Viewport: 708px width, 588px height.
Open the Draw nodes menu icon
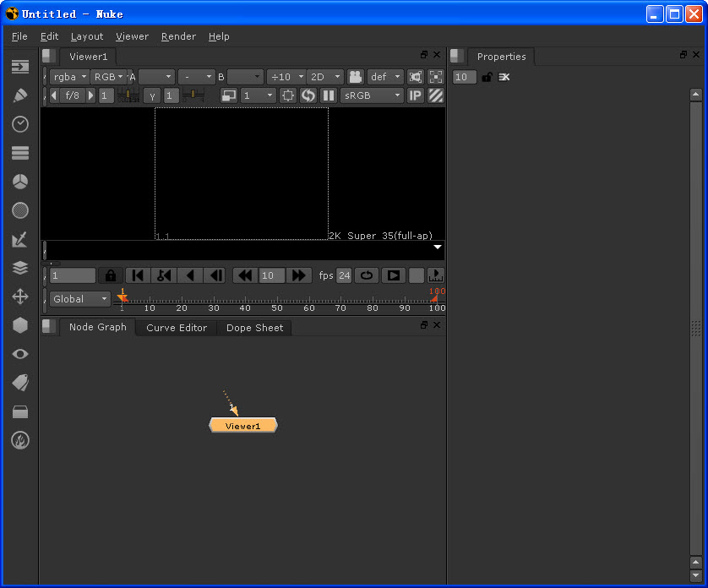pos(19,95)
